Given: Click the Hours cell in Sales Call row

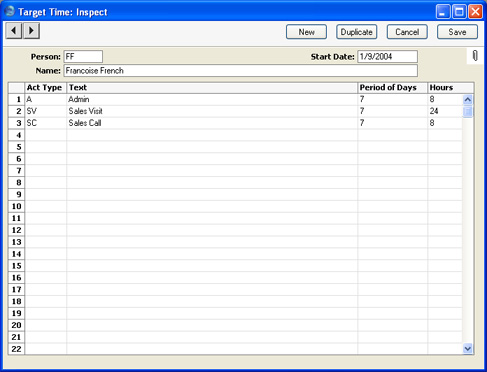Looking at the screenshot, I should click(x=445, y=123).
